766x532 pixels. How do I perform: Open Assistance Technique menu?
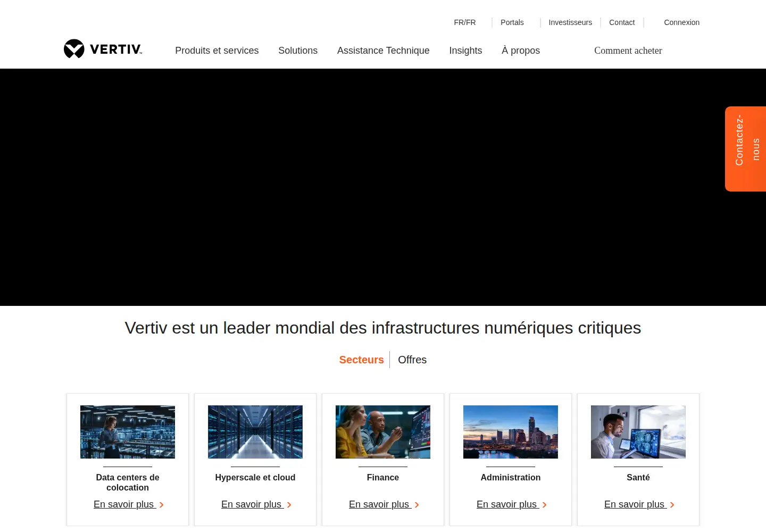tap(384, 51)
